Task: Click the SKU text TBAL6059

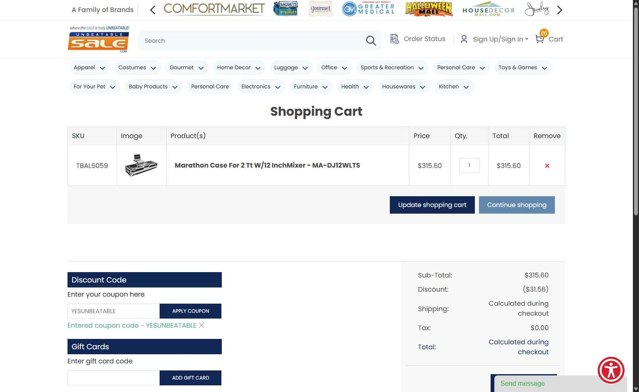Action: coord(92,165)
